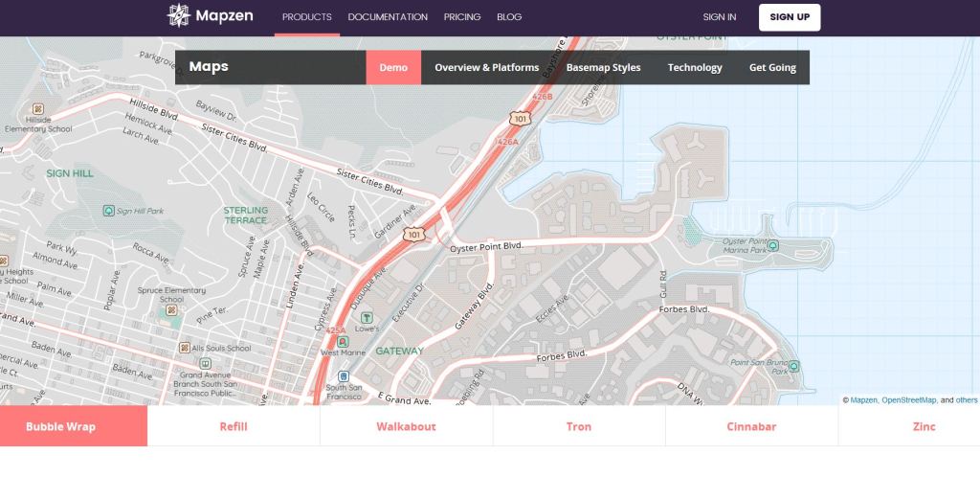This screenshot has width=980, height=477.
Task: Open the Mapzen attribution link
Action: pos(864,400)
